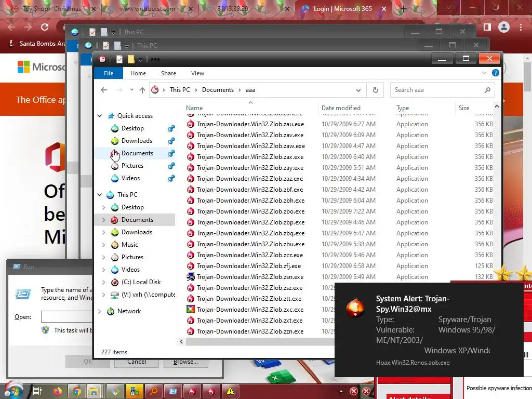
Task: Click This PC in breadcrumb path
Action: (180, 90)
